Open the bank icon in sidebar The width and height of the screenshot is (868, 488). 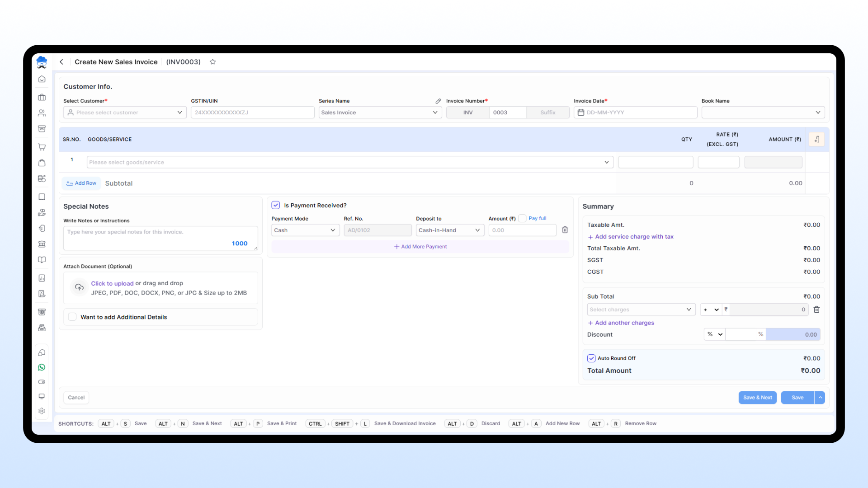pyautogui.click(x=42, y=244)
